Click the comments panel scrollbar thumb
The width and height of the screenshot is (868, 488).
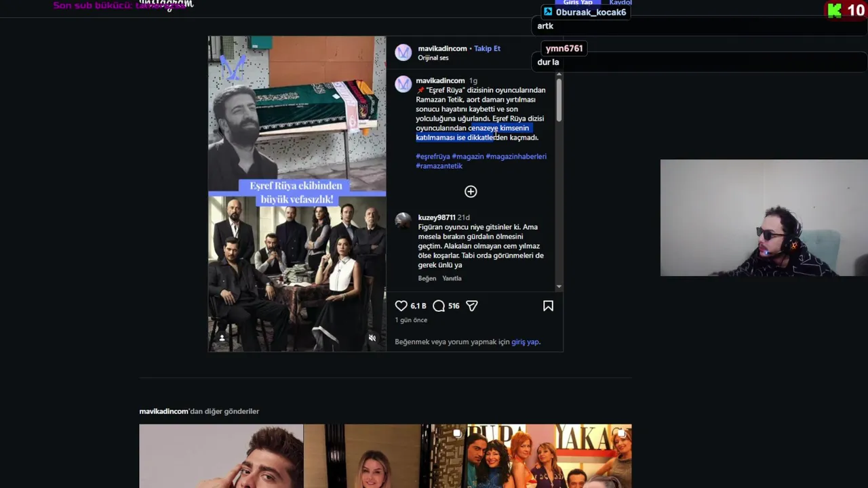coord(559,102)
